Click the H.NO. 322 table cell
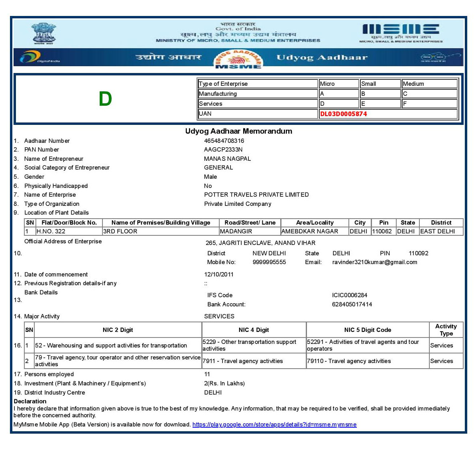Viewport: 476px width, 450px height. 69,231
